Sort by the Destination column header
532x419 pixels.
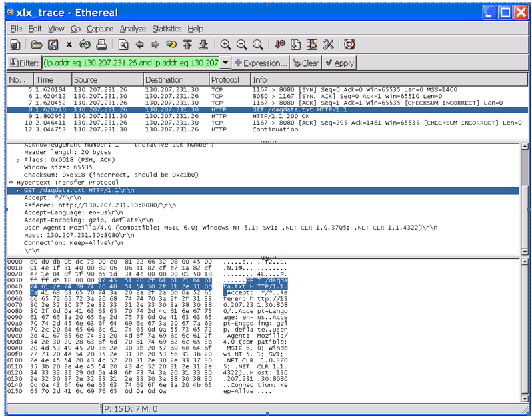click(x=176, y=80)
